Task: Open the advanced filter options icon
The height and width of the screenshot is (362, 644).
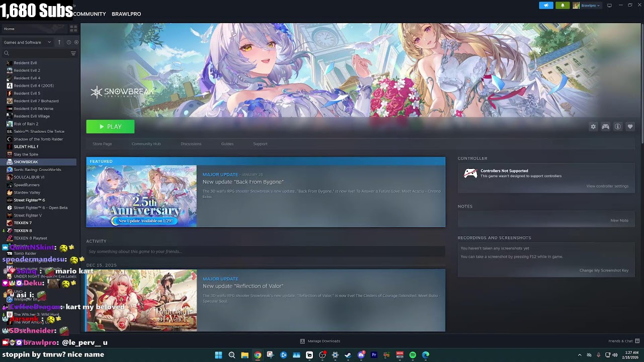Action: pyautogui.click(x=73, y=53)
